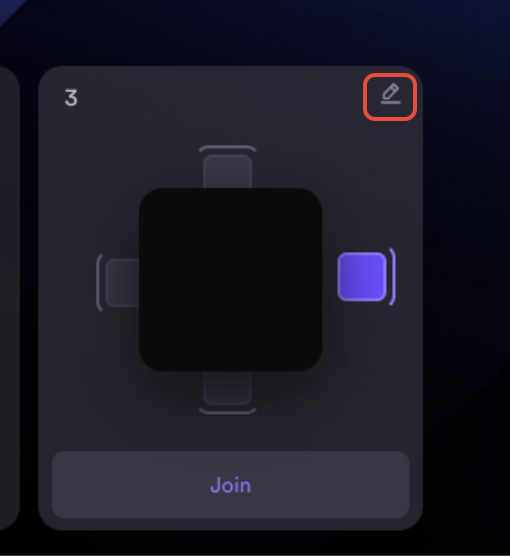
Task: Toggle the occupied purple chair at table 3
Action: [362, 277]
